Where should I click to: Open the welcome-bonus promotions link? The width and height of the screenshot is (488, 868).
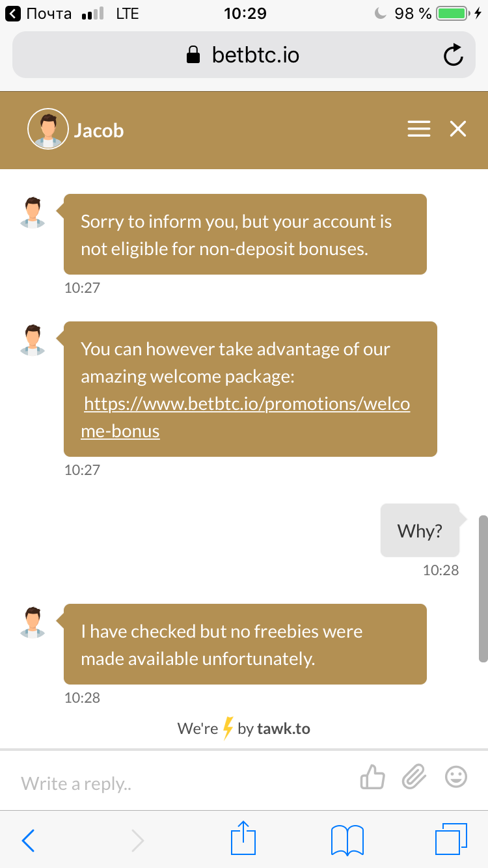pyautogui.click(x=247, y=417)
